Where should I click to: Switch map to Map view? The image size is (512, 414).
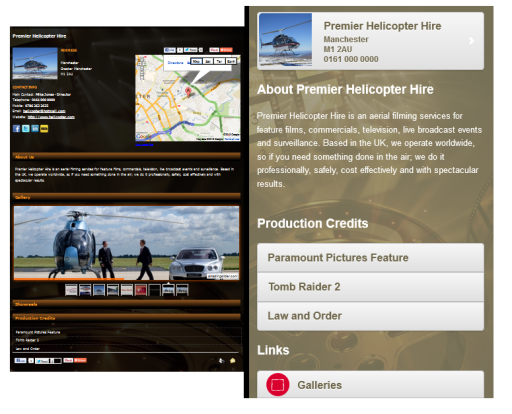[196, 61]
